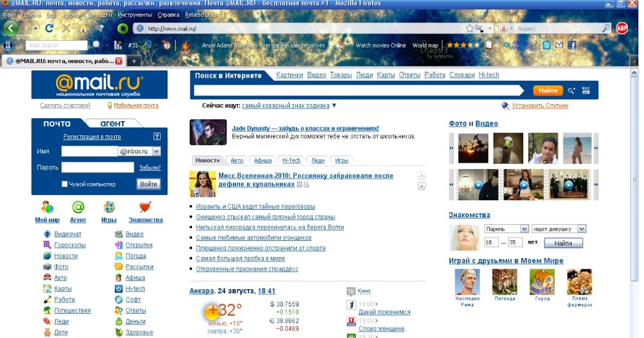Open the Мисс Вселенная news thumbnail
The image size is (644, 338).
pos(203,184)
